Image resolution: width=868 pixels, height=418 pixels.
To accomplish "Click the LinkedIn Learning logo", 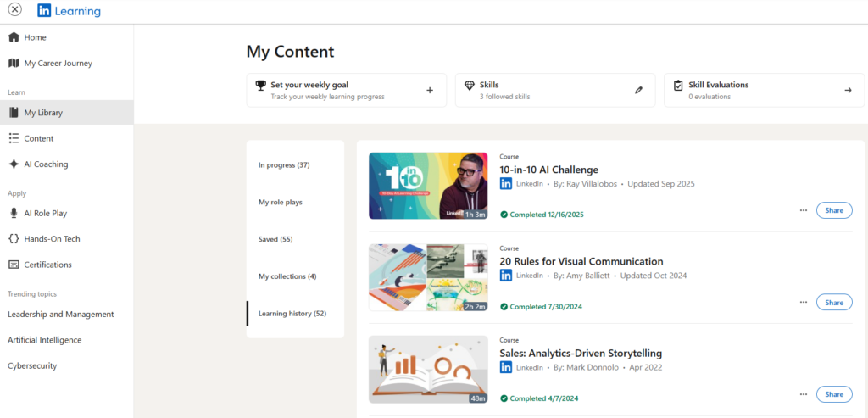I will tap(70, 10).
